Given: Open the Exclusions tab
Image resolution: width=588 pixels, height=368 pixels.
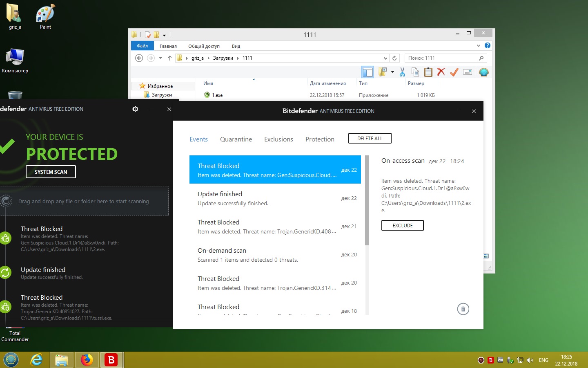Looking at the screenshot, I should pyautogui.click(x=278, y=139).
